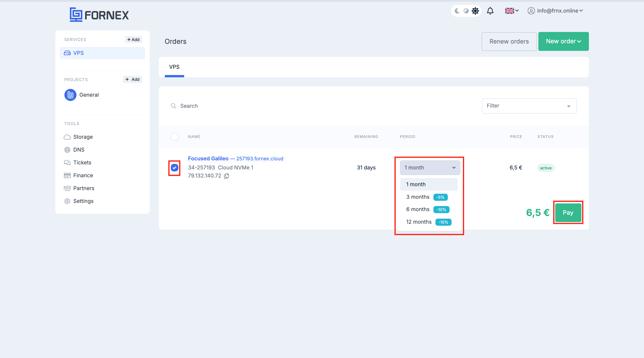The image size is (644, 358).
Task: Open Finance section
Action: [x=78, y=175]
